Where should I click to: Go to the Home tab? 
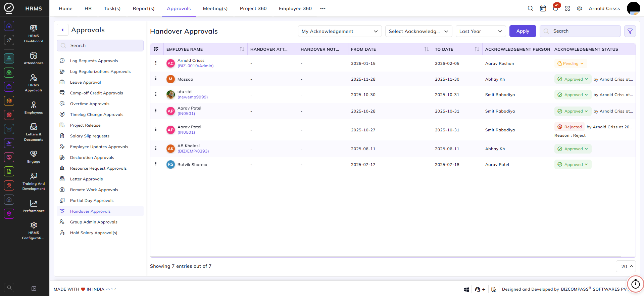(x=65, y=8)
